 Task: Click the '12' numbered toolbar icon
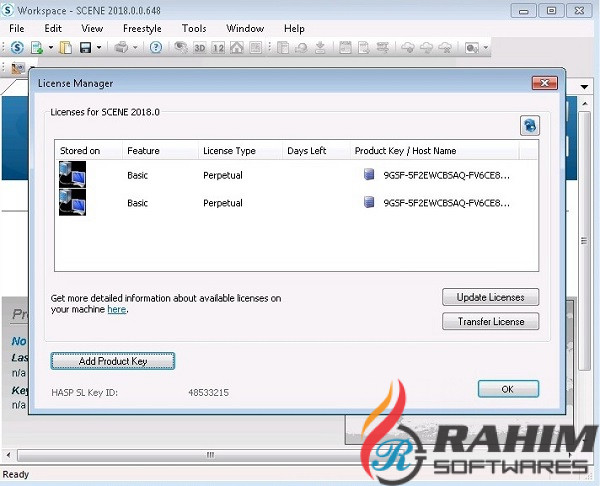[218, 48]
